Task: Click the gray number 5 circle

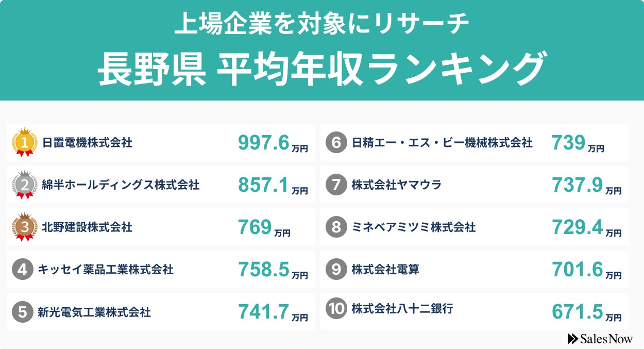Action: pyautogui.click(x=22, y=312)
